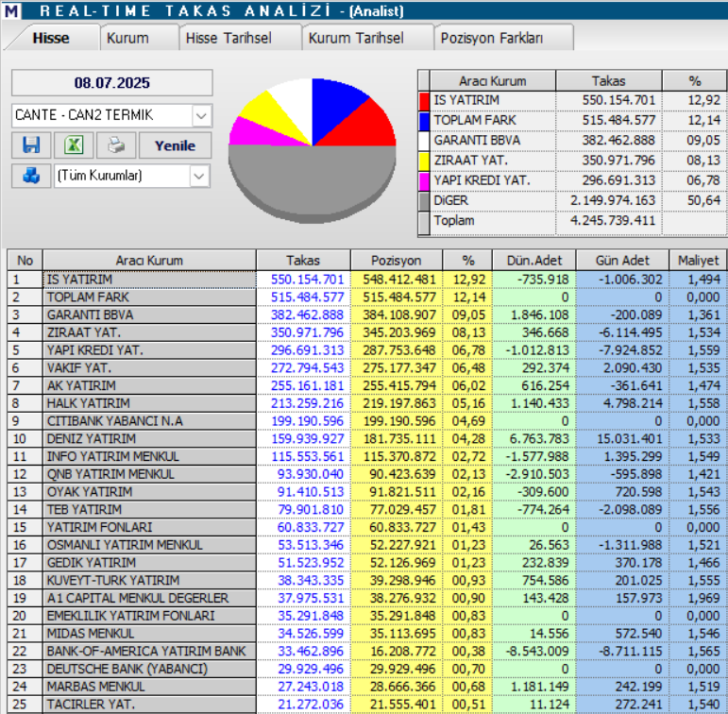Screen dimensions: 728x714
Task: Click the white GARANTI BBVA legend swatch
Action: 424,141
